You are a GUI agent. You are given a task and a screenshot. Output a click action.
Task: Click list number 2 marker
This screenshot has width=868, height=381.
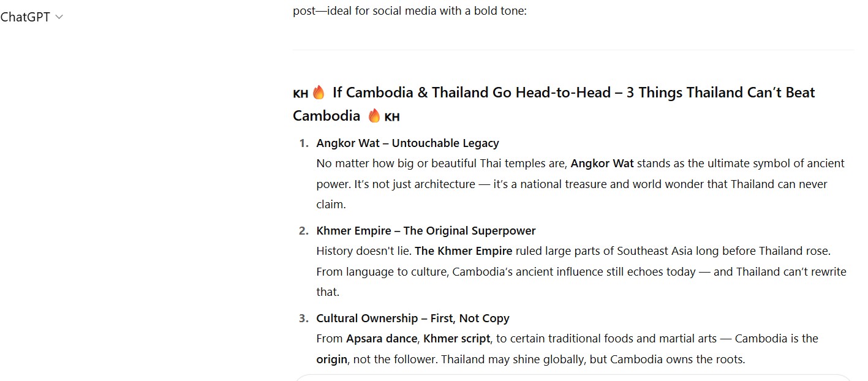[303, 231]
